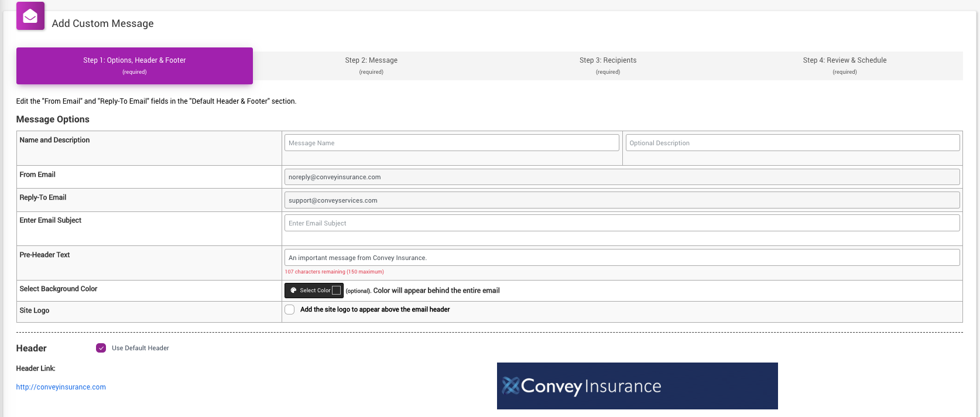Click the palette icon in Select Color
The width and height of the screenshot is (980, 417).
293,290
